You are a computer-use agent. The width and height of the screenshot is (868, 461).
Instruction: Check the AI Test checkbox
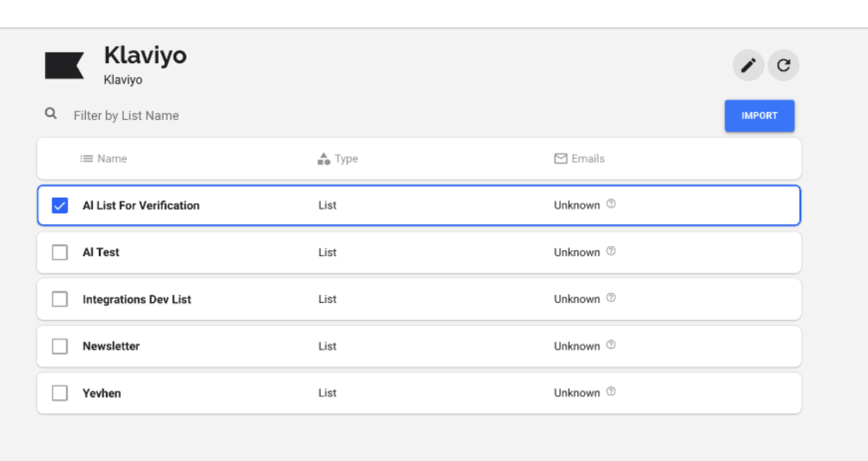(60, 252)
